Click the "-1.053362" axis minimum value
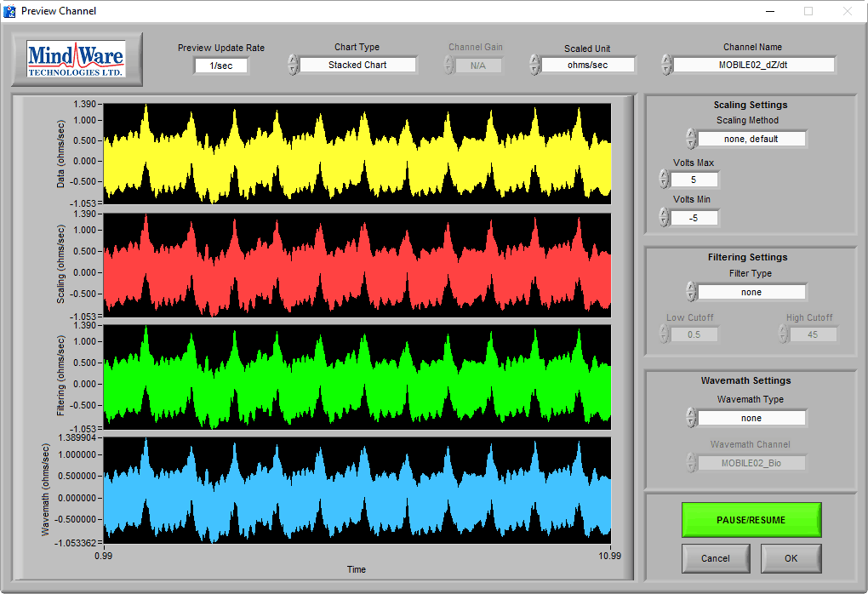Screen dimensions: 868x594 pyautogui.click(x=75, y=543)
